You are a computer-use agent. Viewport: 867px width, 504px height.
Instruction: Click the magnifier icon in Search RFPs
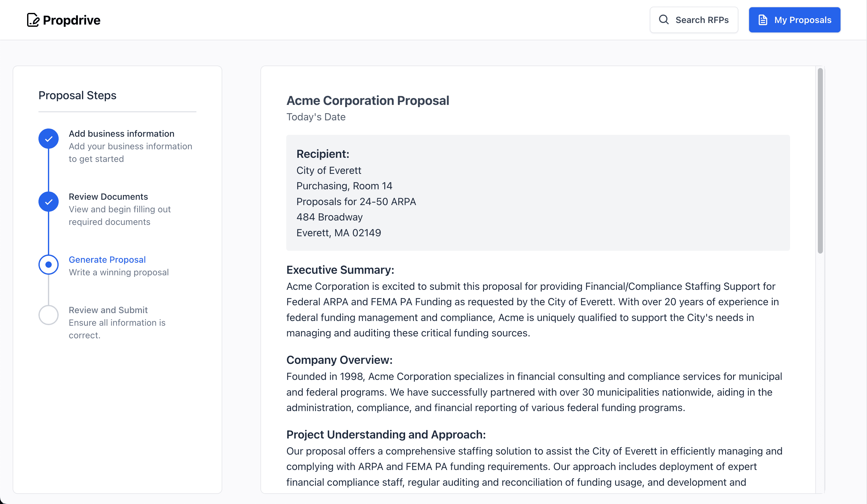(x=664, y=20)
